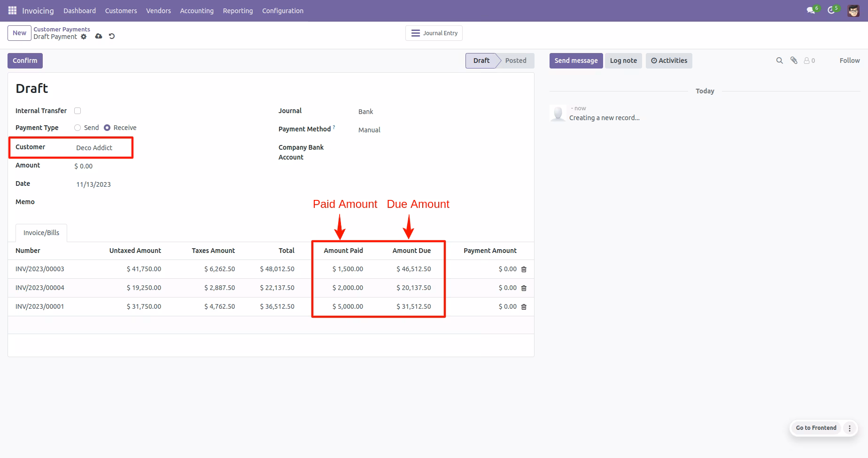Open the apps grid menu icon

click(x=12, y=10)
